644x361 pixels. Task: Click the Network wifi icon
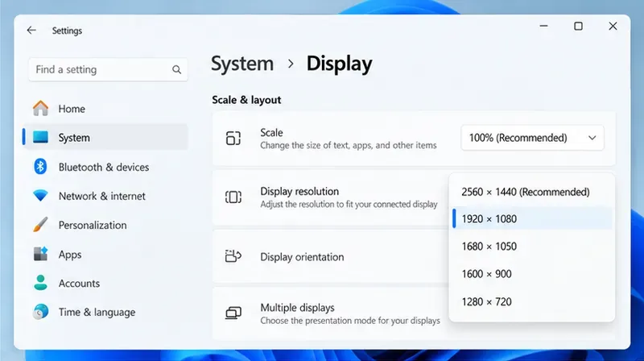[x=40, y=196]
